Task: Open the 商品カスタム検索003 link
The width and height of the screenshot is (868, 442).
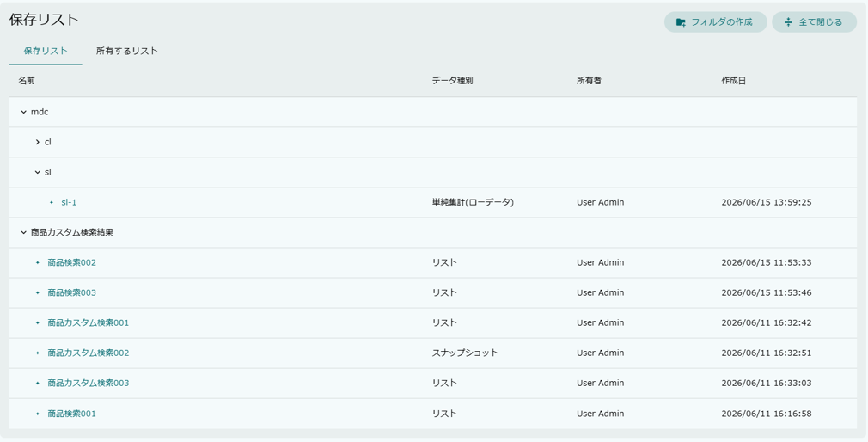Action: click(88, 383)
